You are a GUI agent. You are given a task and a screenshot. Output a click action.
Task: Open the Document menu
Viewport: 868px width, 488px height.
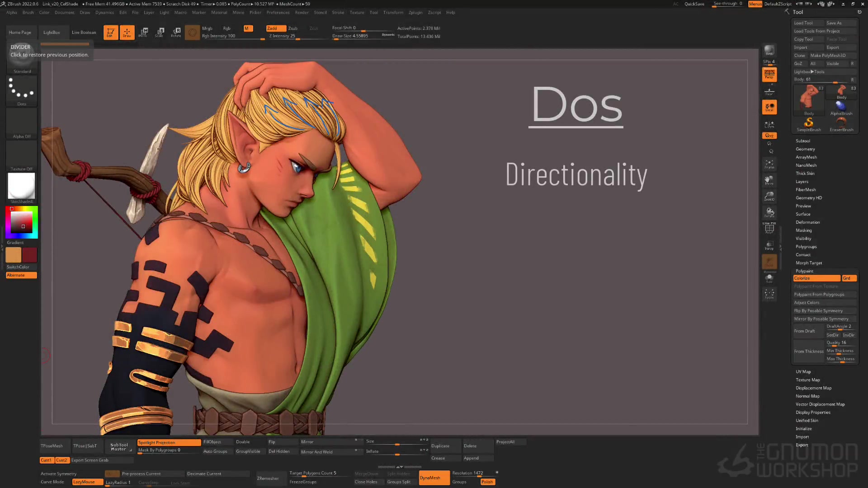pos(64,13)
